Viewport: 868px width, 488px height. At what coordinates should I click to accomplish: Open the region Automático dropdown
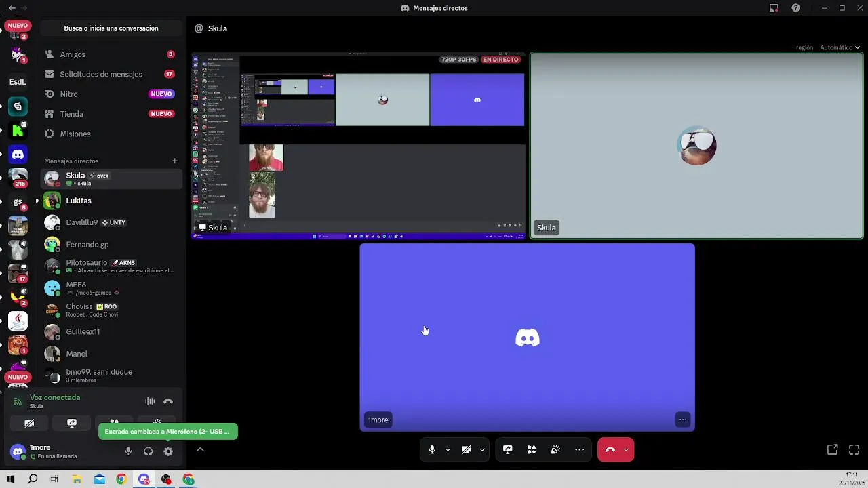[840, 47]
